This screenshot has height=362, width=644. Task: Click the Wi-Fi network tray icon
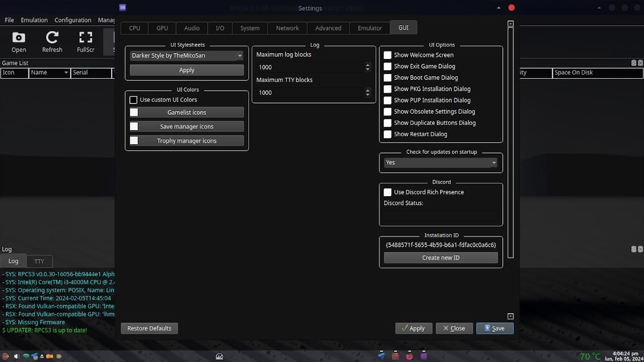tap(26, 356)
